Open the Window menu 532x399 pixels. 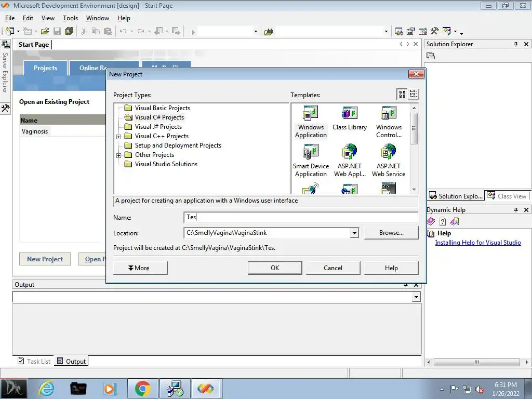97,18
